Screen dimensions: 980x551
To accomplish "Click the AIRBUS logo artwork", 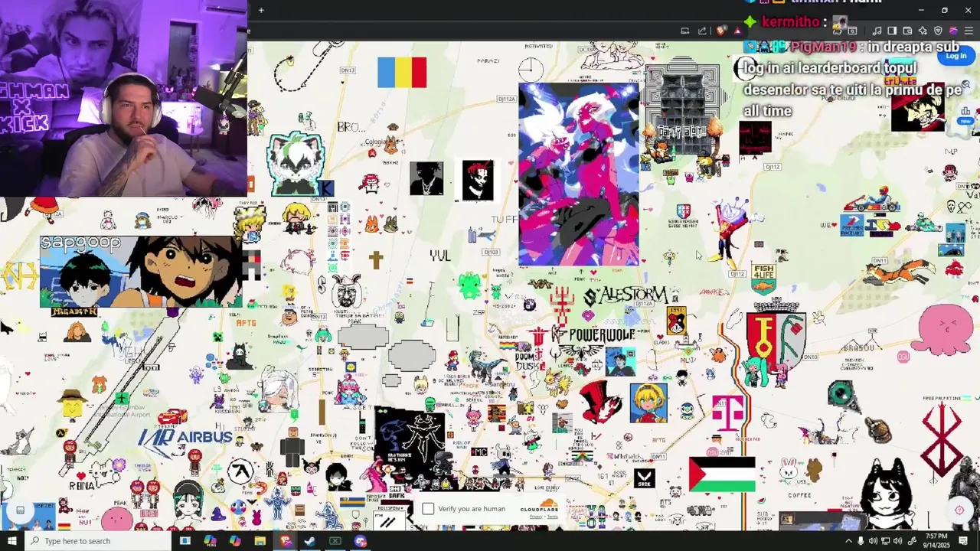I will pyautogui.click(x=186, y=437).
